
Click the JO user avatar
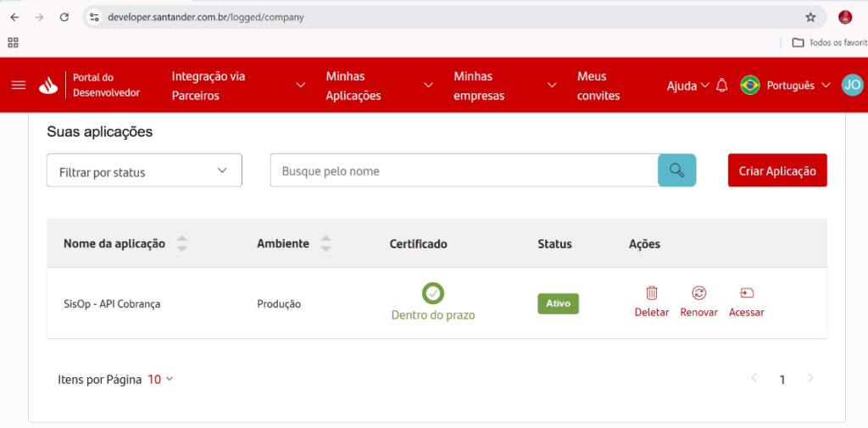pyautogui.click(x=852, y=86)
